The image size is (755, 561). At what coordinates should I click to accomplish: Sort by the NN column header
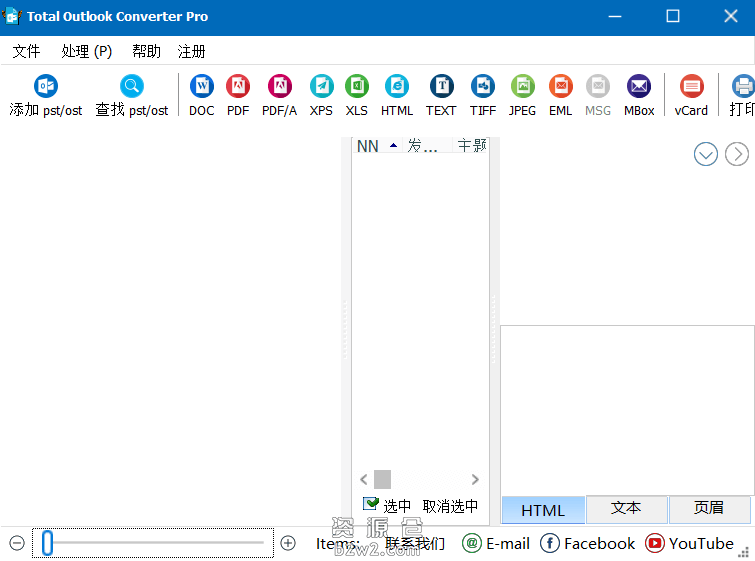point(368,146)
